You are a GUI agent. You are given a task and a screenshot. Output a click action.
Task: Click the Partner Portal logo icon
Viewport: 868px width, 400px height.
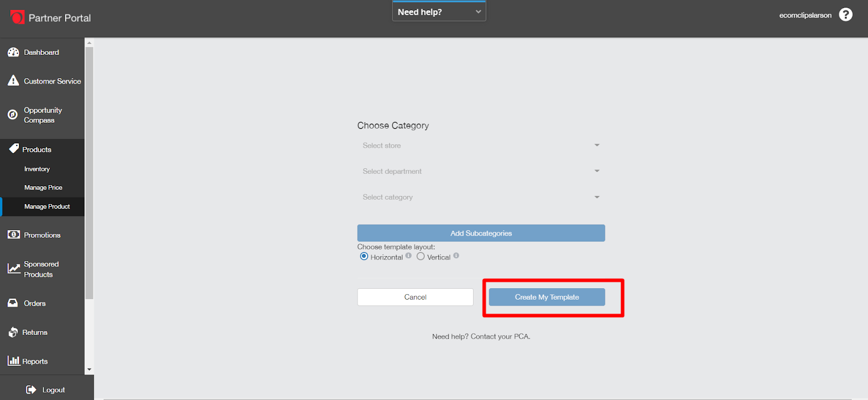point(17,17)
